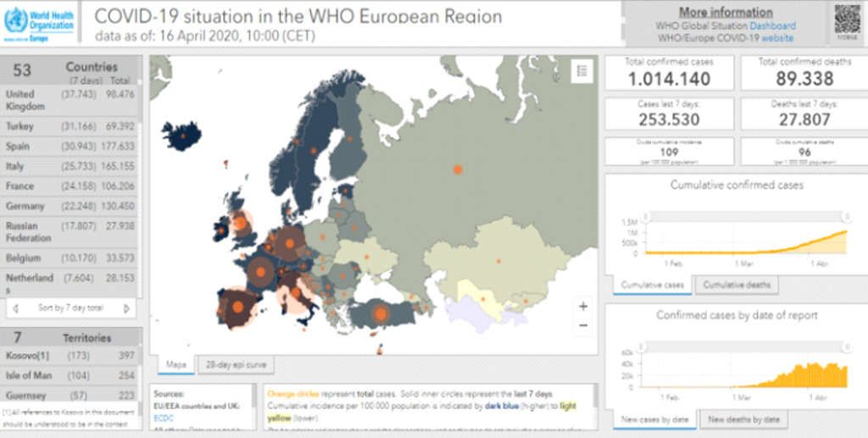This screenshot has height=438, width=868.
Task: Click right range handle on Cumulative confirmed cases chart
Action: [847, 219]
